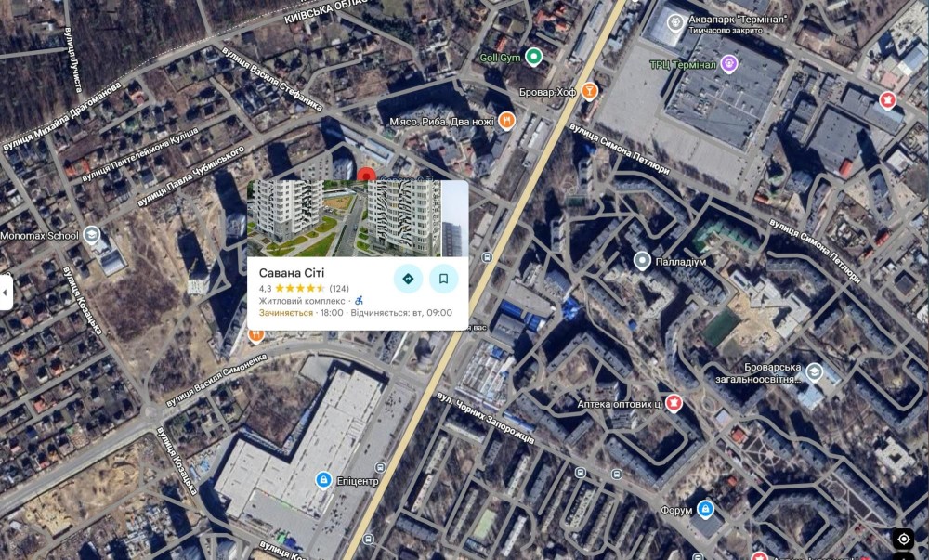Select the М'ясо. Риба. Два ножі restaurant pin
Viewport: 929px width, 560px height.
506,121
